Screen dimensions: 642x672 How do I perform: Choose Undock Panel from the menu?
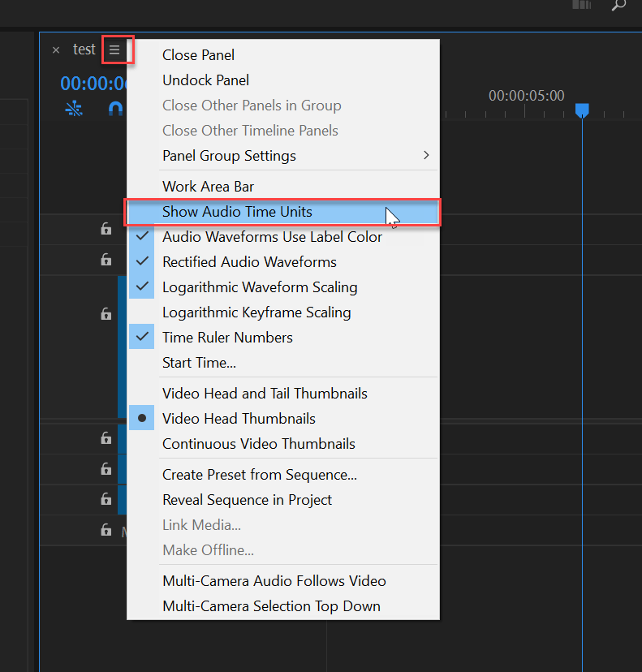point(205,80)
